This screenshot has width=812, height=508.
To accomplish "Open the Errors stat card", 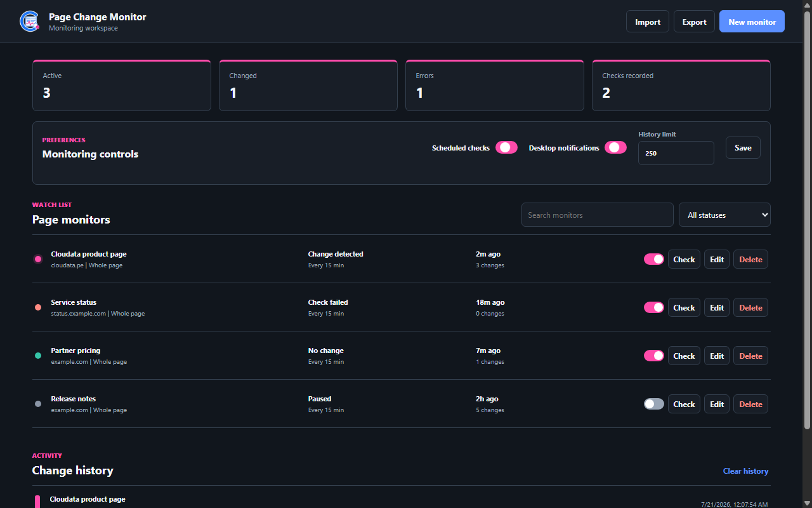I will click(x=495, y=86).
